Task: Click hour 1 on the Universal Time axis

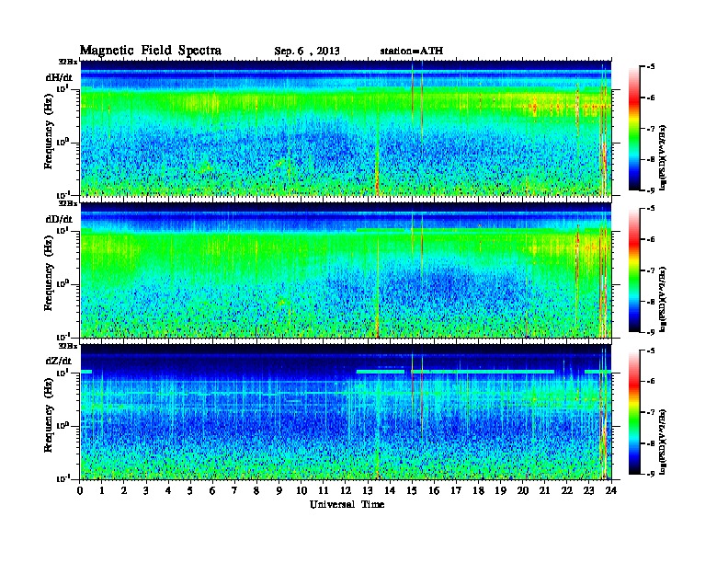Action: [x=102, y=490]
